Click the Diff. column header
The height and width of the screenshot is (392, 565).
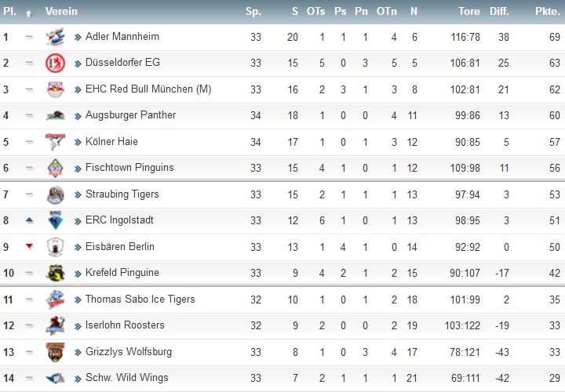[499, 11]
